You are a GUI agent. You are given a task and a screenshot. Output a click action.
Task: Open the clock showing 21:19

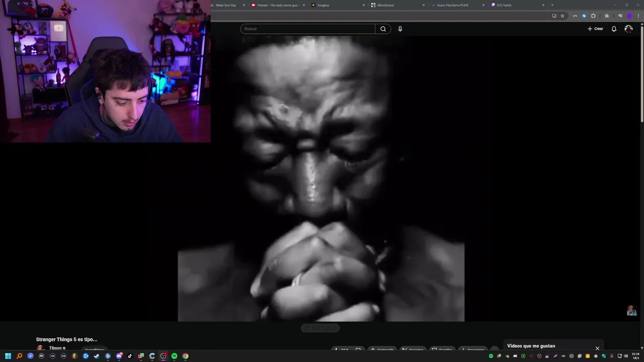[635, 356]
